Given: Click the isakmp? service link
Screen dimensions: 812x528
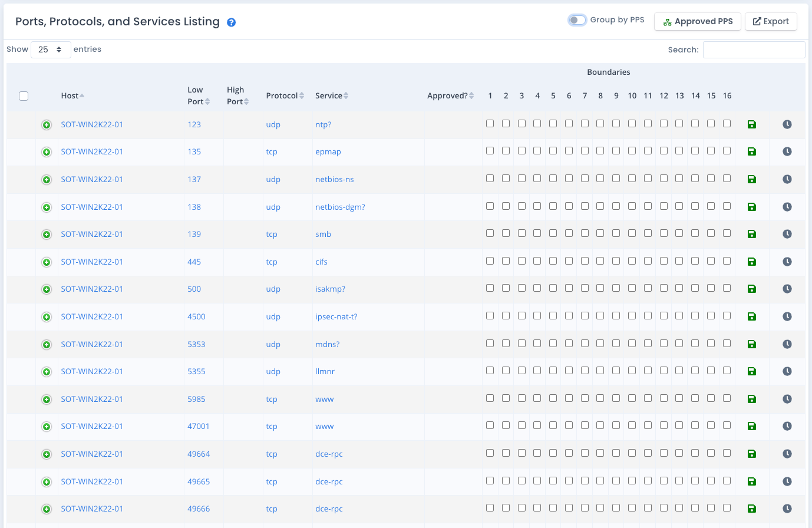Looking at the screenshot, I should (x=330, y=289).
